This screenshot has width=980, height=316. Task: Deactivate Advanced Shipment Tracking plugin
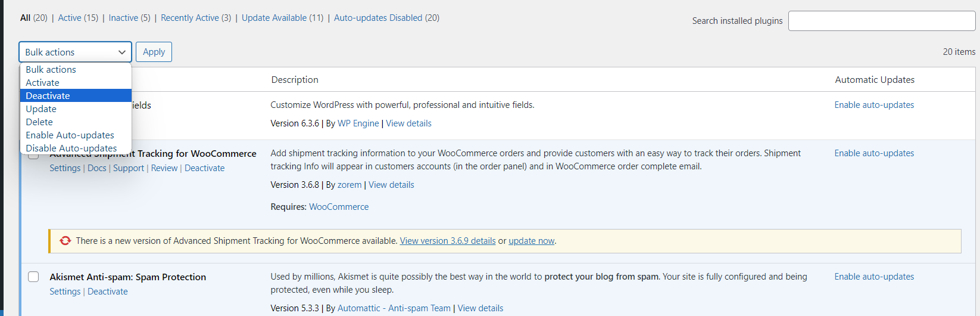205,168
